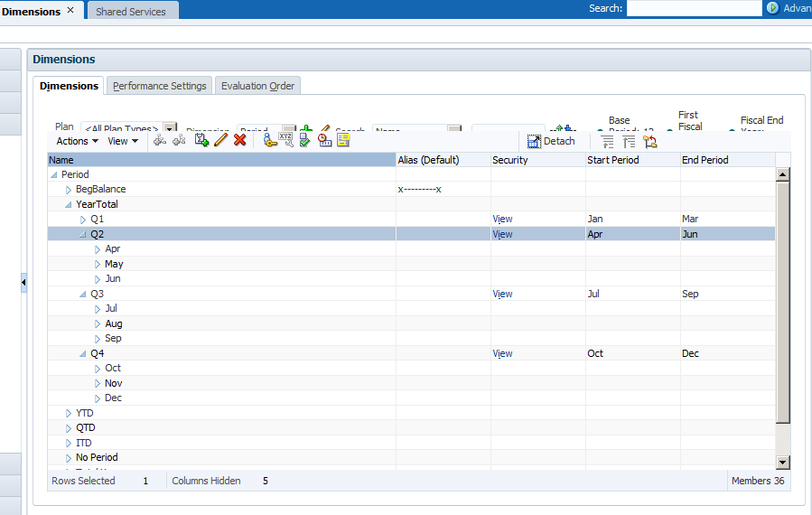Click the table scrollbar up arrow
Screen dimensions: 812x515
(x=782, y=174)
